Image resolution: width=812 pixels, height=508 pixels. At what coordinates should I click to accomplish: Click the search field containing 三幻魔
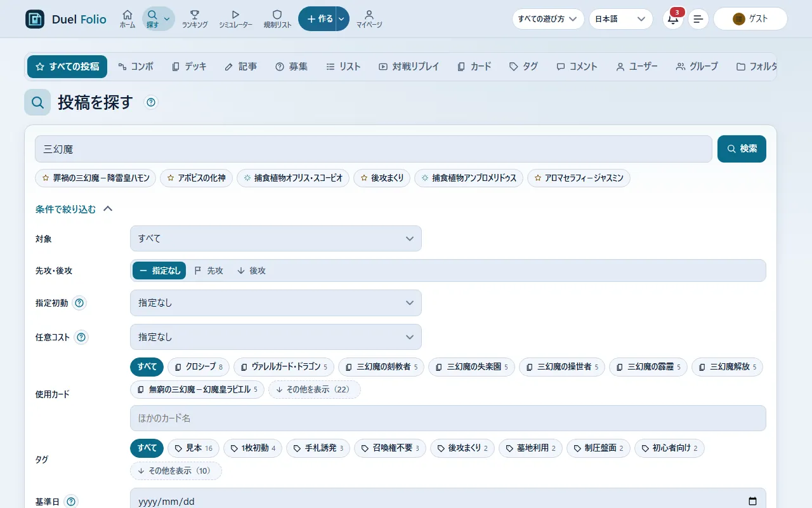click(x=374, y=149)
